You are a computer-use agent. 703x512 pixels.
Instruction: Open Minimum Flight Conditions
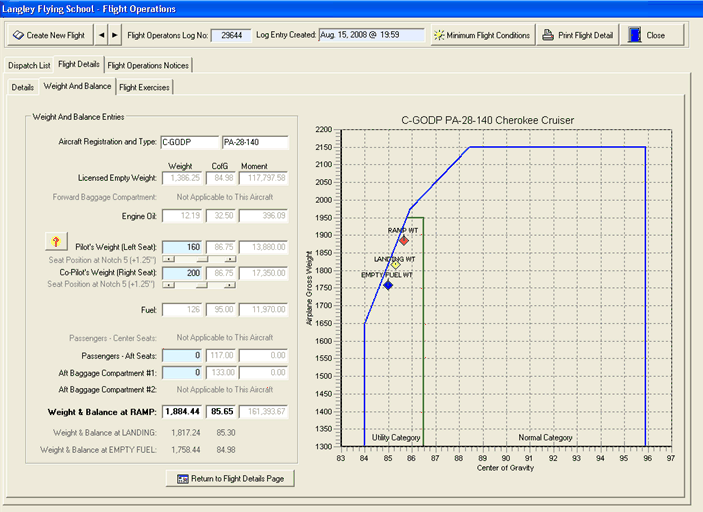482,35
